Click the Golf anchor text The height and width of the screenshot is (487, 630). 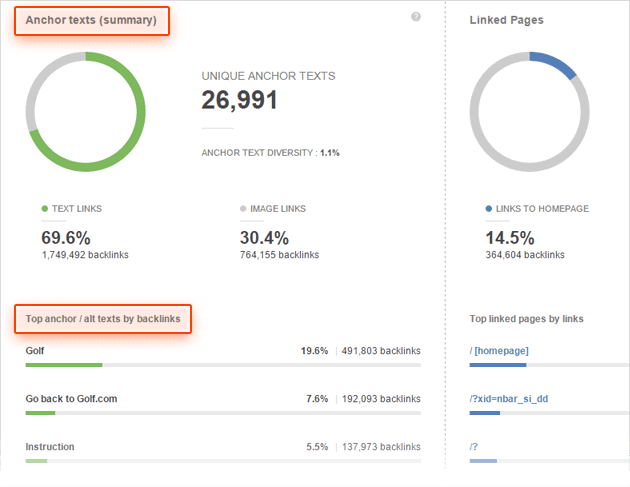tap(35, 351)
